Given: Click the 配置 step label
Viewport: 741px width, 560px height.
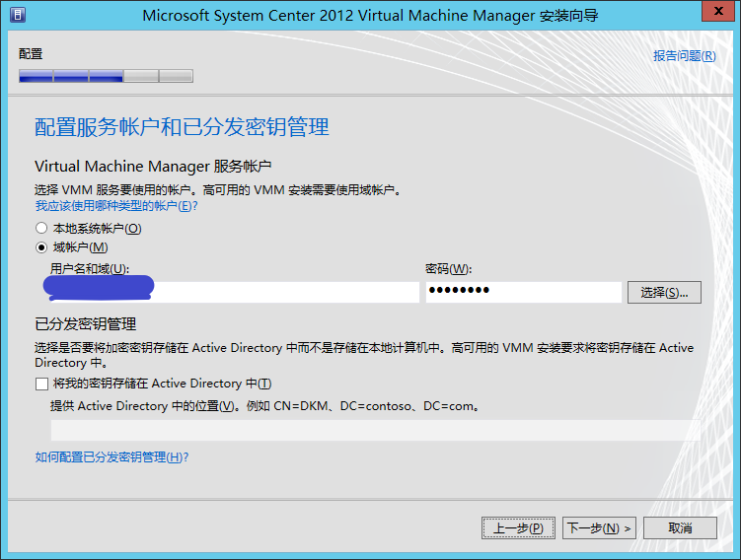Looking at the screenshot, I should pyautogui.click(x=31, y=54).
